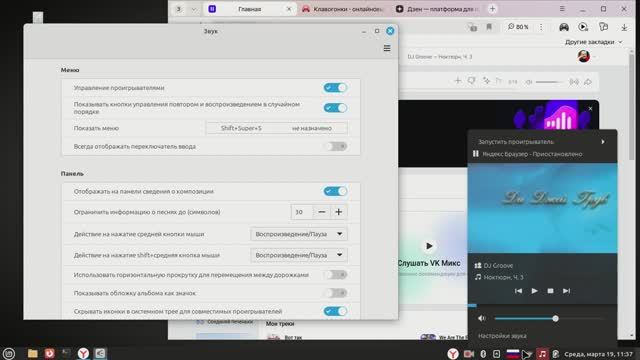
Task: Open browser downloads icon
Action: pos(624,27)
